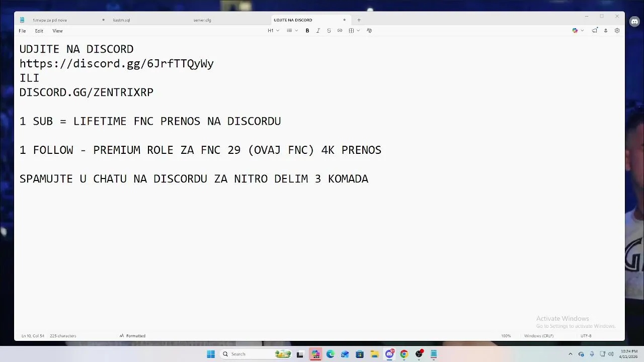Open the list style dropdown
The image size is (644, 362).
coord(292,31)
